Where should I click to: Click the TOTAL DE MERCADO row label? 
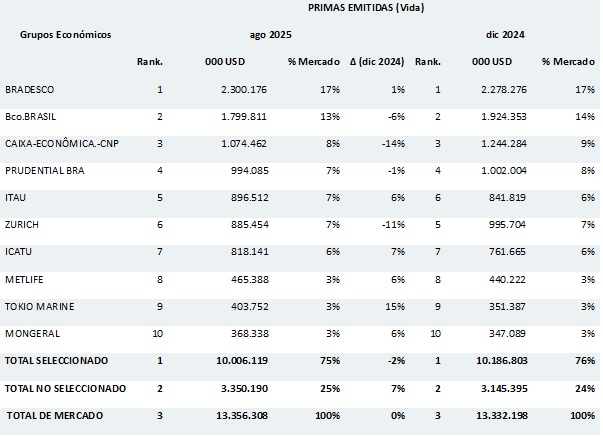pyautogui.click(x=56, y=414)
